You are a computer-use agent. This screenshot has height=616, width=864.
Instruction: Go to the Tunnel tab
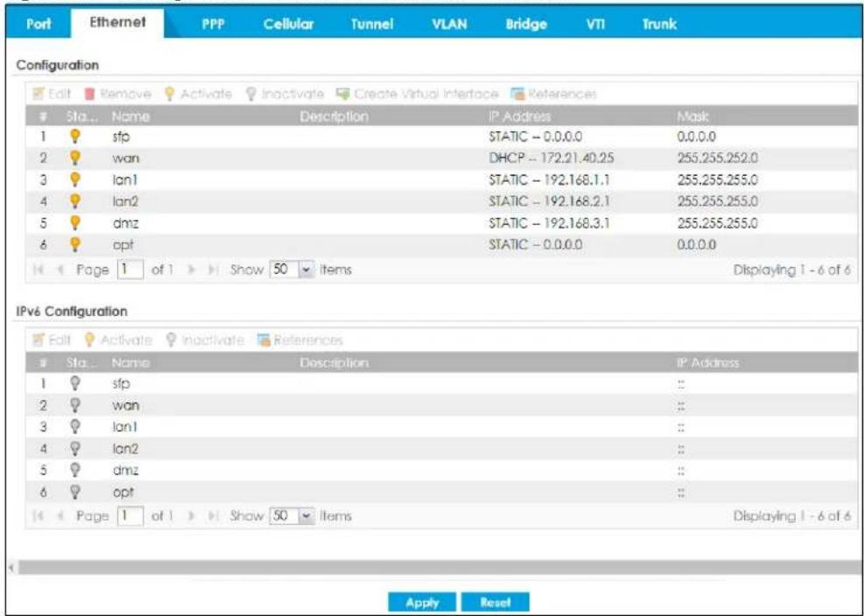point(372,24)
